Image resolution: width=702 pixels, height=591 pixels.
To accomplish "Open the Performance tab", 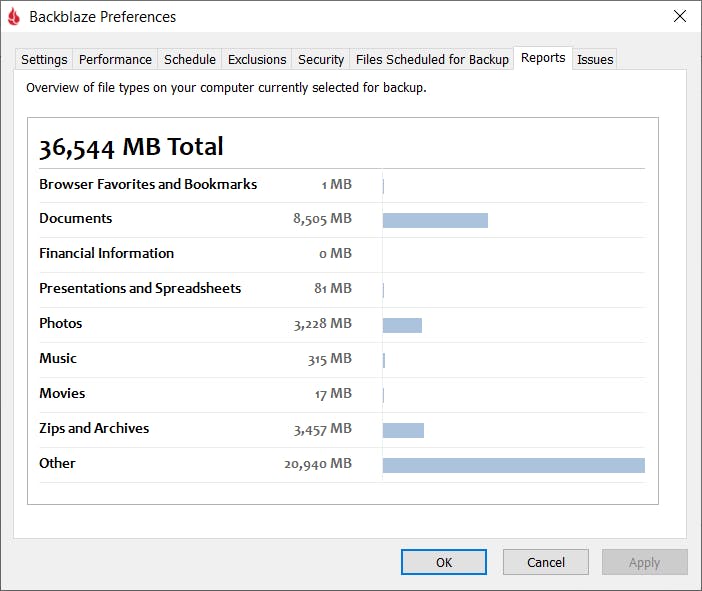I will tap(115, 59).
